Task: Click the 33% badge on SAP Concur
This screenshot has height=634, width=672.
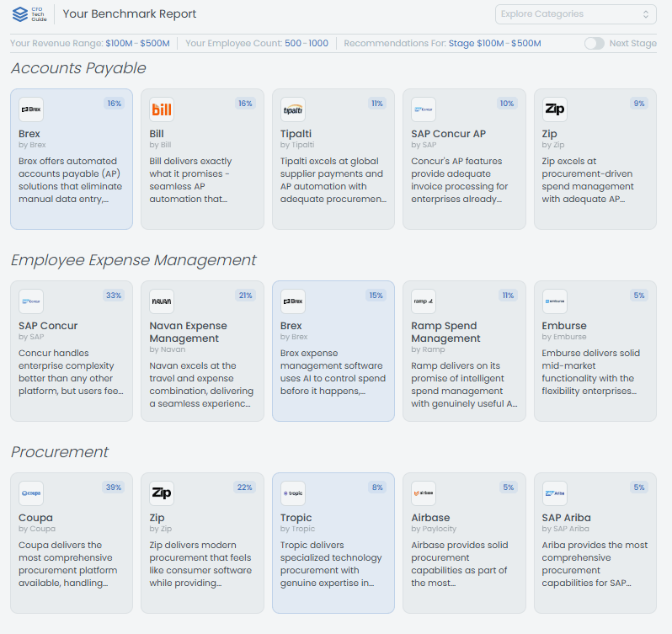Action: tap(113, 296)
